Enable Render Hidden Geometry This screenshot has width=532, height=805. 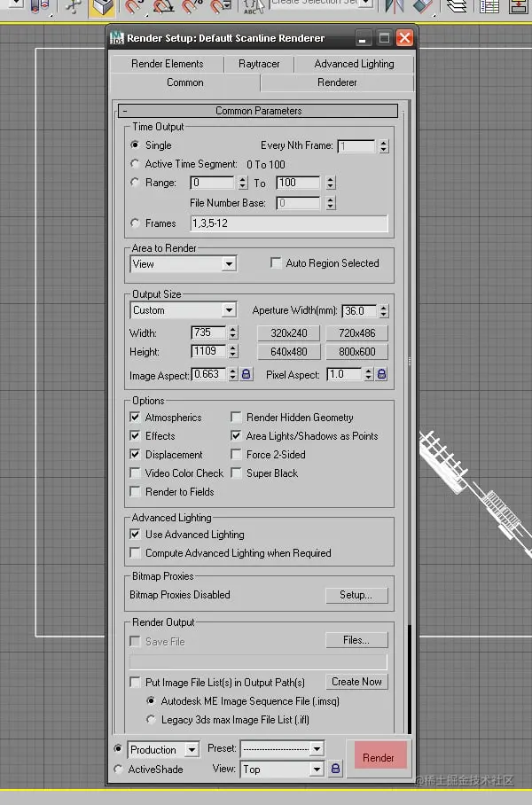pyautogui.click(x=236, y=417)
